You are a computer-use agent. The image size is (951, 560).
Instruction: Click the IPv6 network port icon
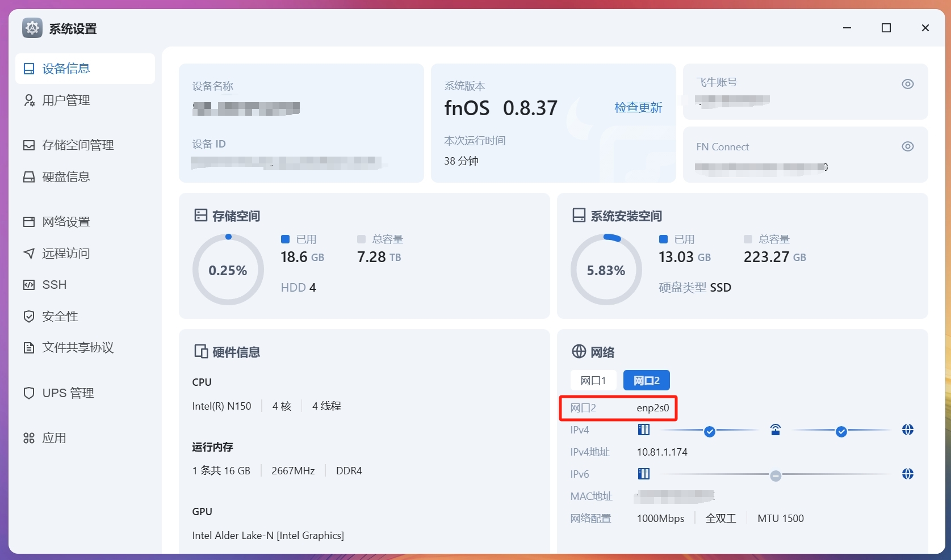click(644, 474)
